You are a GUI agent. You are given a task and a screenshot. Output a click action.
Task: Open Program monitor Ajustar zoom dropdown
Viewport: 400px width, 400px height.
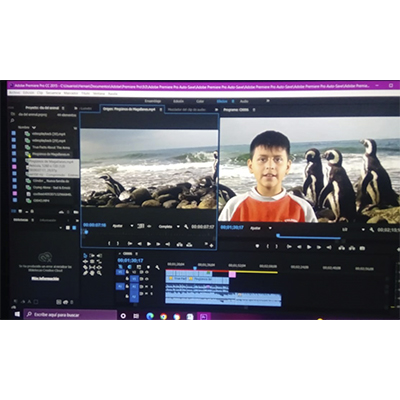(261, 228)
